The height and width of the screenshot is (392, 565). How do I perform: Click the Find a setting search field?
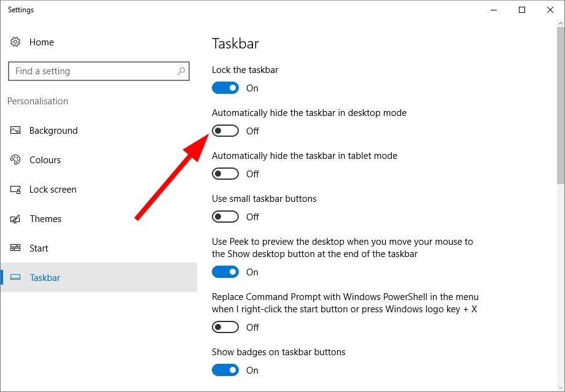pyautogui.click(x=99, y=71)
